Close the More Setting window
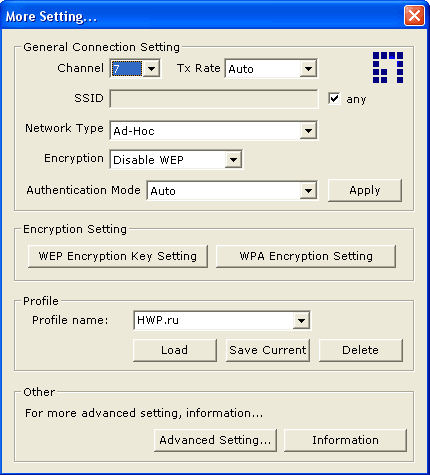Image resolution: width=430 pixels, height=475 pixels. tap(414, 16)
